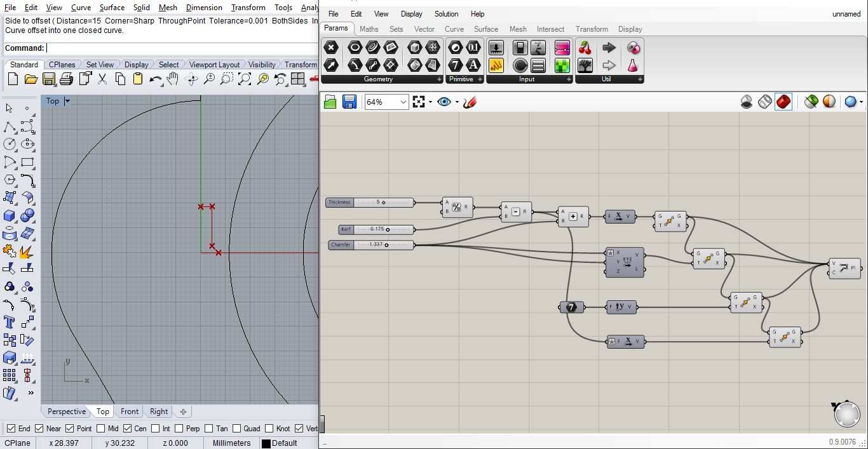Open dropdown next to the blue sphere preview icon
The height and width of the screenshot is (449, 868).
861,102
